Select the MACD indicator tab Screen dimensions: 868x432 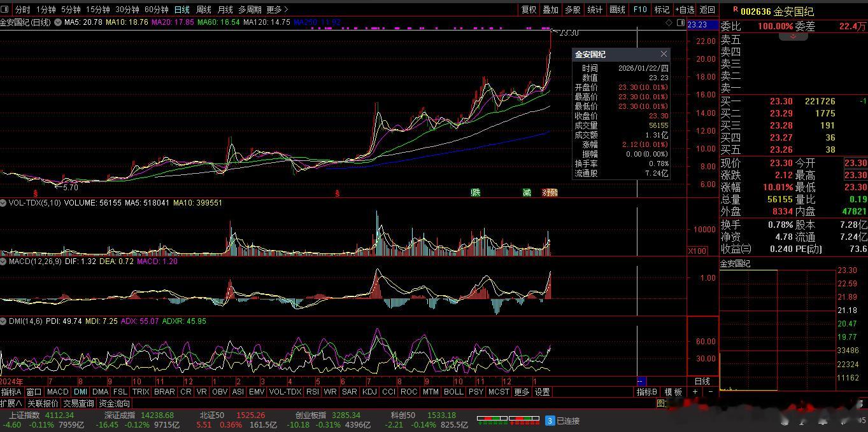pyautogui.click(x=57, y=392)
